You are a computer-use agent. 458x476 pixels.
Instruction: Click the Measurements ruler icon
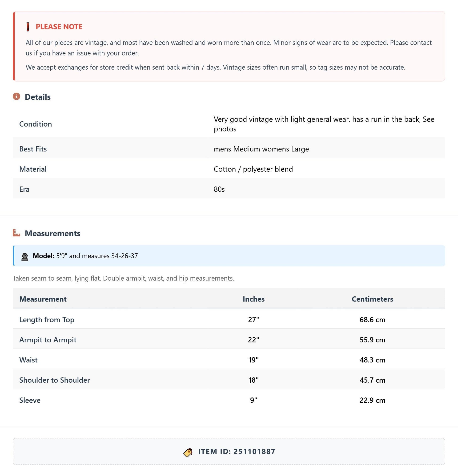[16, 233]
